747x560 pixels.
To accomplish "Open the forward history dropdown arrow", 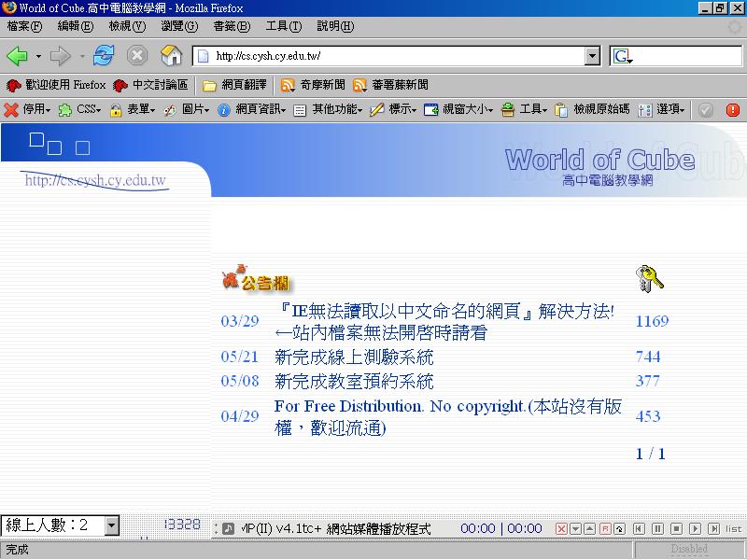I will (x=82, y=57).
